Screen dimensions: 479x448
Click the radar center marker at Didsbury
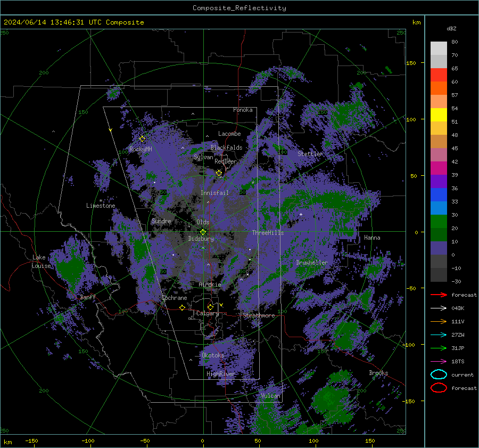[203, 232]
